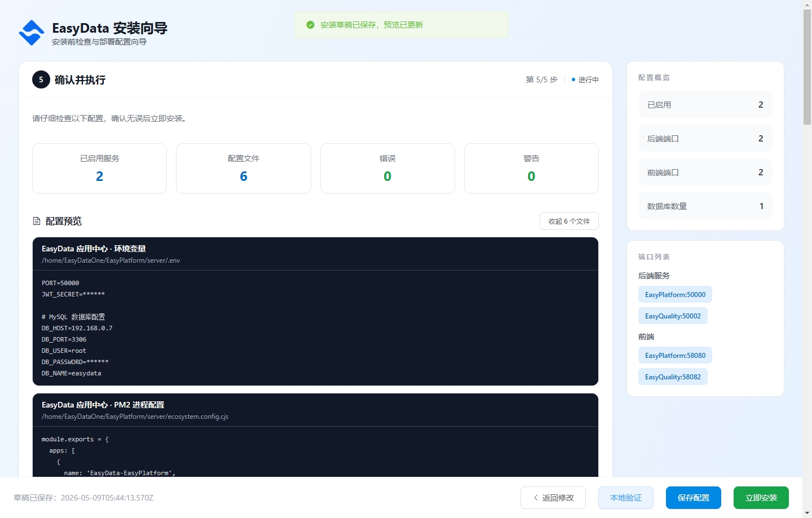Collapse files with 收起 6 个文件

[x=569, y=221]
